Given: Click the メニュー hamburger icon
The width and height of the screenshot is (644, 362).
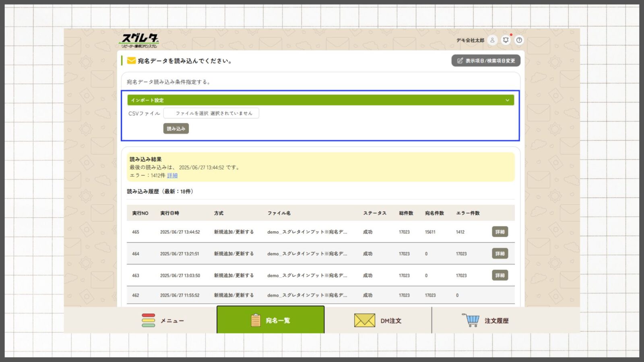Looking at the screenshot, I should [148, 320].
